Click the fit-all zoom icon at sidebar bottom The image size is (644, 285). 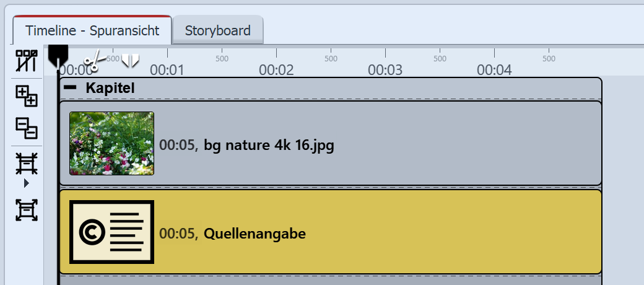(27, 211)
